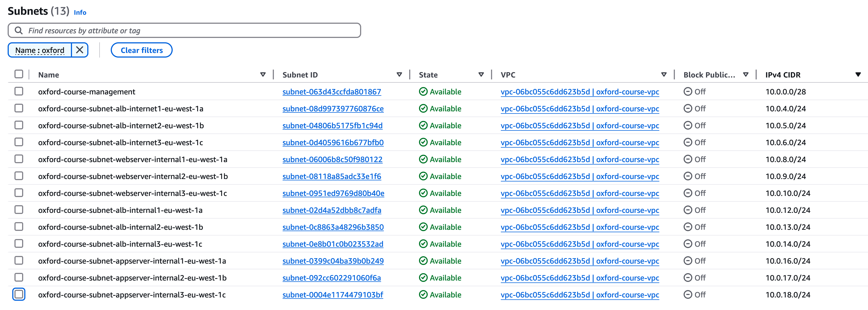Click Available icon for subnet 10.0.18.0/24

[x=423, y=295]
